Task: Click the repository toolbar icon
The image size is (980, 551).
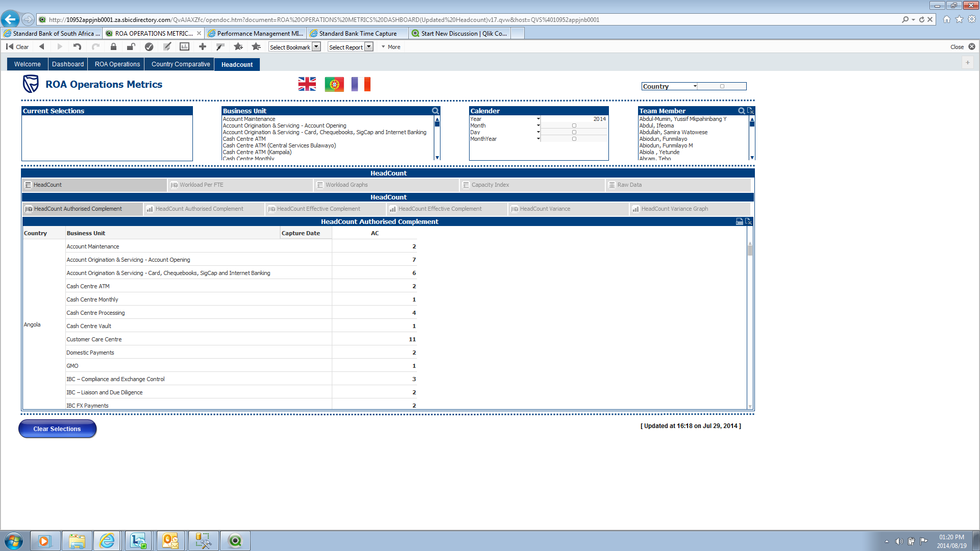Action: click(220, 47)
